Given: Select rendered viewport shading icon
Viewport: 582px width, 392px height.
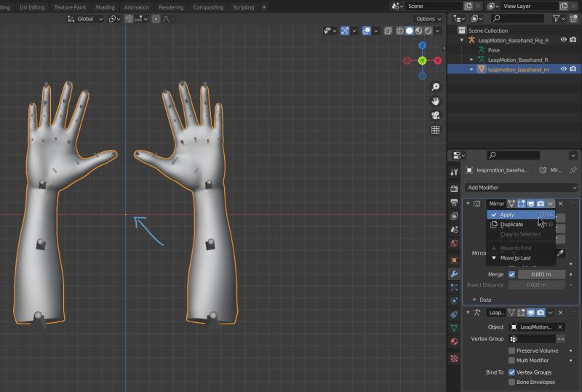Looking at the screenshot, I should [428, 31].
